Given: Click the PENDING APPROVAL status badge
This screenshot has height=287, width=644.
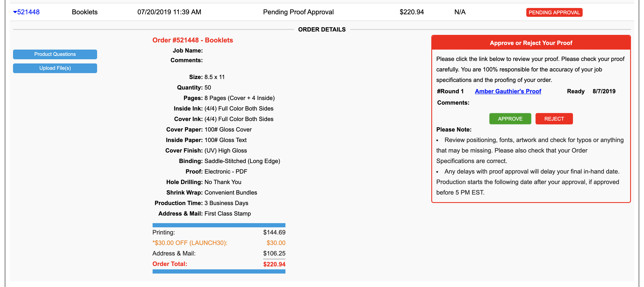Looking at the screenshot, I should point(554,12).
